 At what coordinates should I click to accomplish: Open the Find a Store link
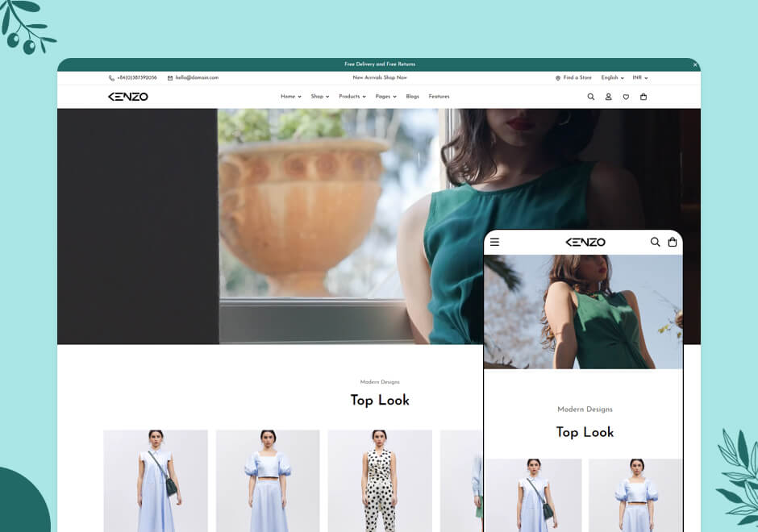[573, 78]
